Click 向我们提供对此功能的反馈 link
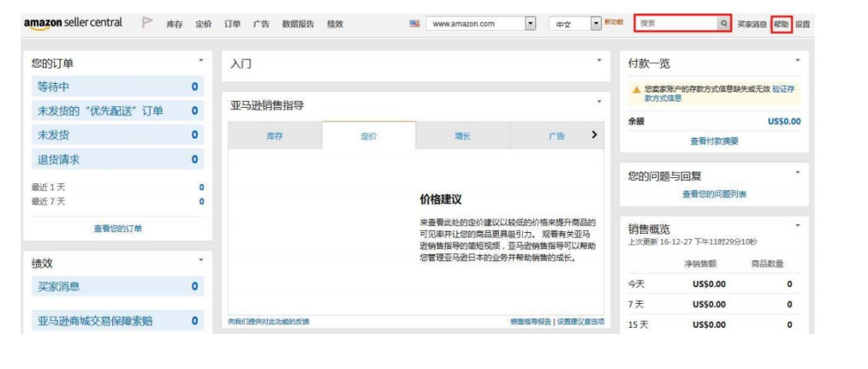Screen dimensions: 868x369 pyautogui.click(x=269, y=321)
